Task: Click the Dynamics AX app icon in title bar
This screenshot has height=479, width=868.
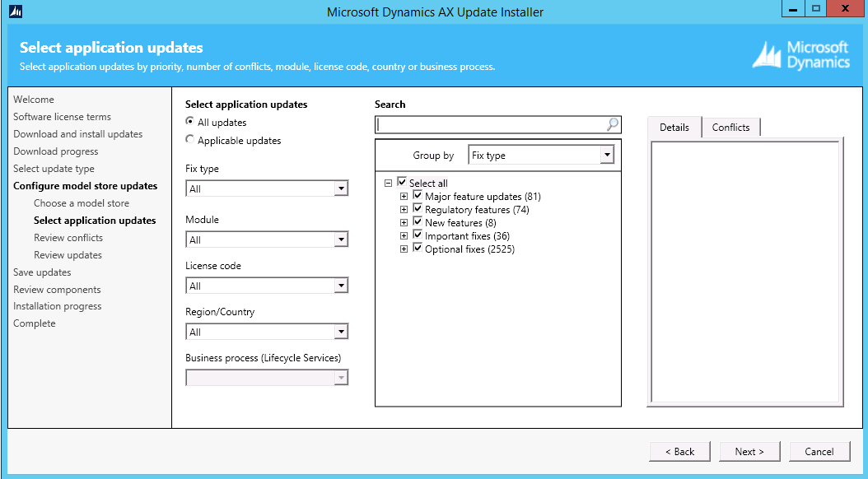Action: pos(16,11)
